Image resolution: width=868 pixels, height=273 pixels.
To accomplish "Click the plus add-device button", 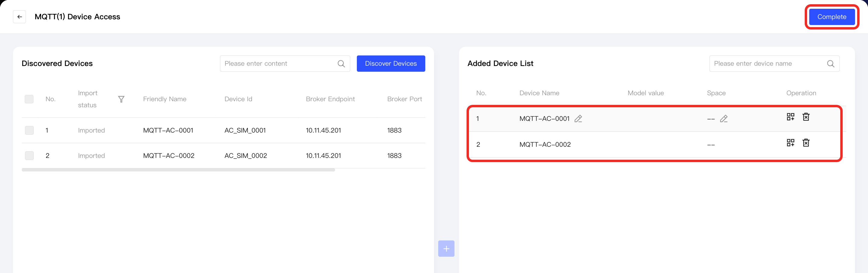I will [446, 249].
